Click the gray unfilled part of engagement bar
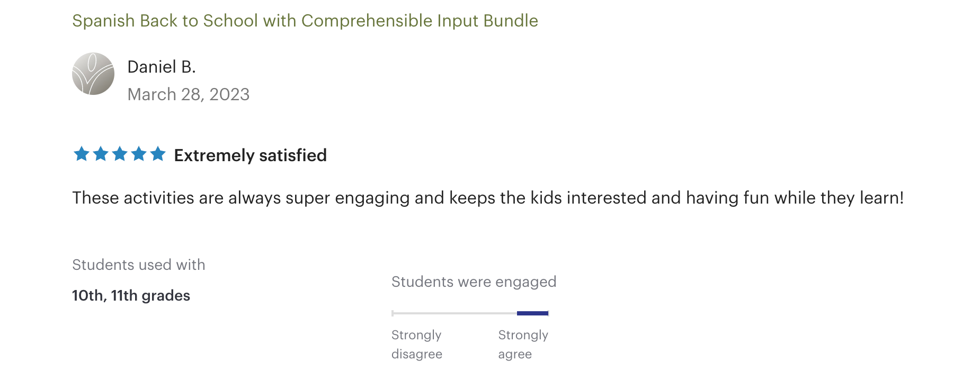Viewport: 980px width, 369px height. [x=455, y=313]
